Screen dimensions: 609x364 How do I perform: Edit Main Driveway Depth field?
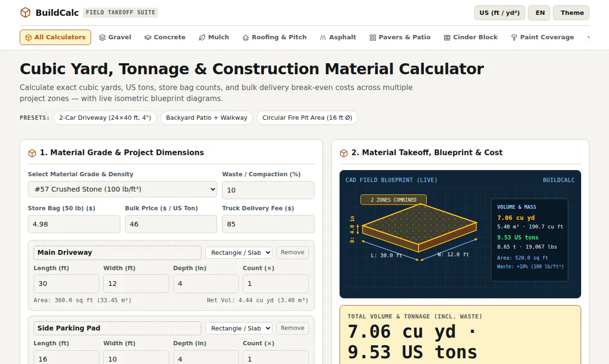(x=206, y=284)
